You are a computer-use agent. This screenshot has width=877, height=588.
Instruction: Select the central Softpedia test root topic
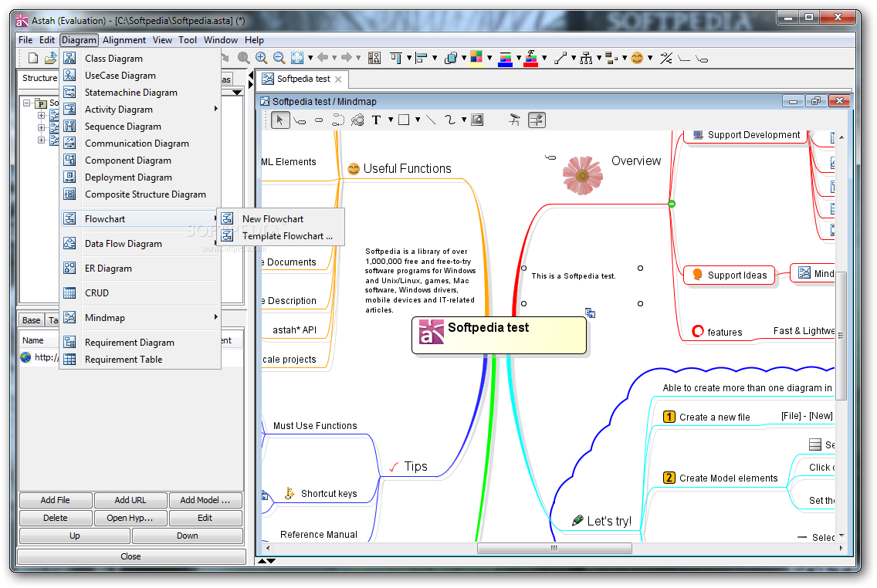tap(499, 336)
